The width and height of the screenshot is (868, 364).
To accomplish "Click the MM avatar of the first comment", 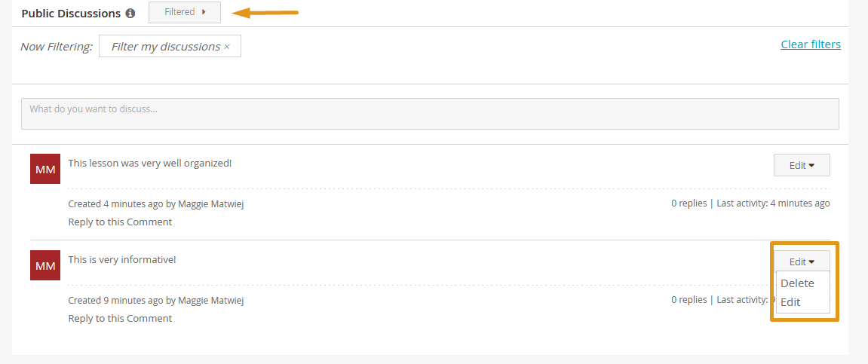I will (x=44, y=169).
